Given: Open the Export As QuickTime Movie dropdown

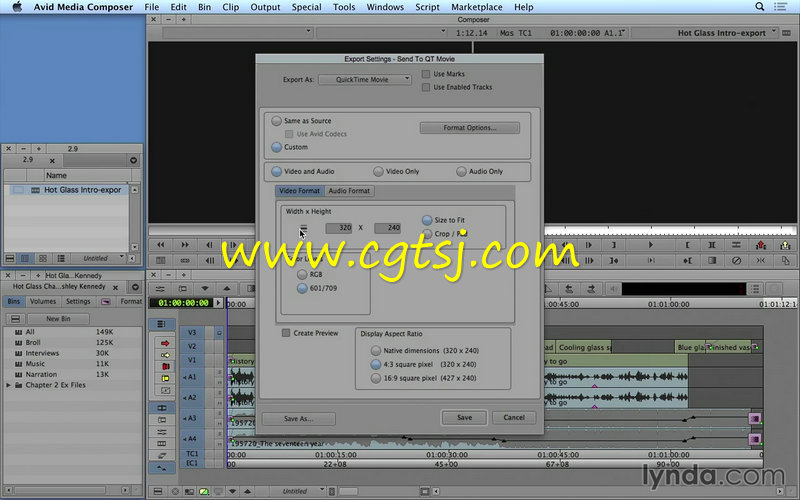Looking at the screenshot, I should tap(365, 80).
